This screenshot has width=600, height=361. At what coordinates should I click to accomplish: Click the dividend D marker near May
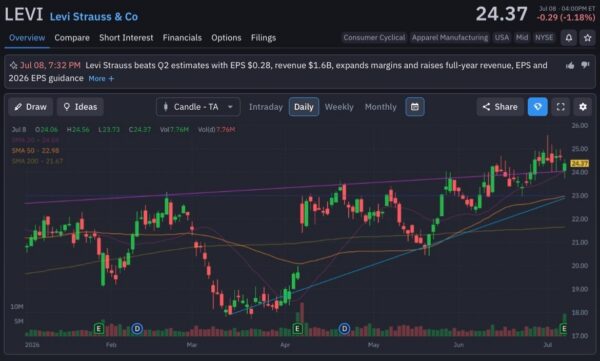tap(344, 328)
